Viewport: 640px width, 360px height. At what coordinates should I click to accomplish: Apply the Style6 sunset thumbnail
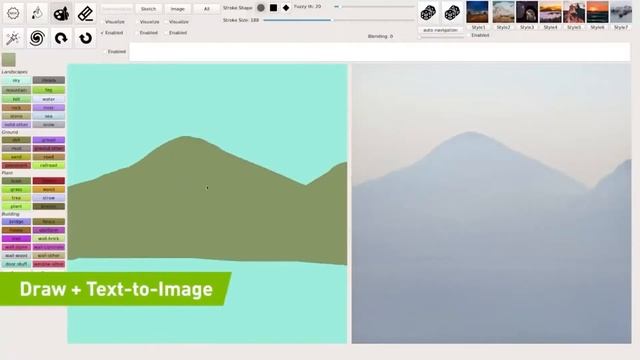598,12
